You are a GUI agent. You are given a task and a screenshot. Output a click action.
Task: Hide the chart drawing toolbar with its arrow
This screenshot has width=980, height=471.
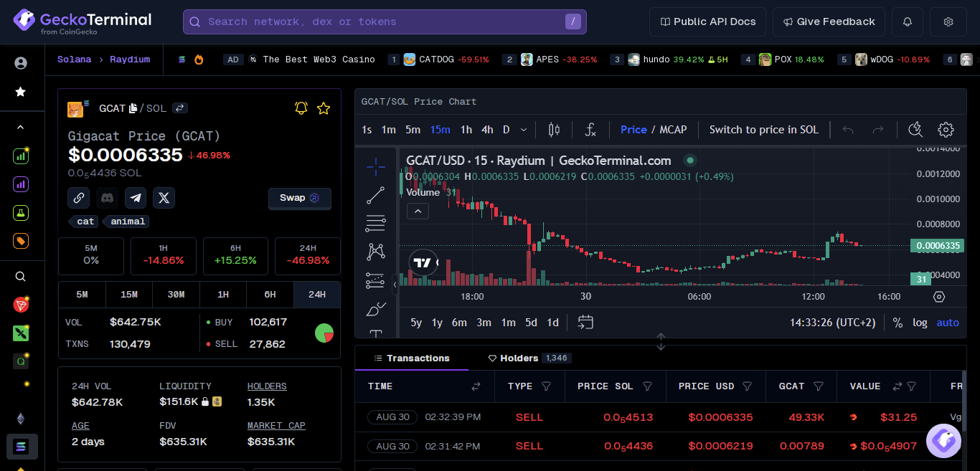(x=395, y=285)
